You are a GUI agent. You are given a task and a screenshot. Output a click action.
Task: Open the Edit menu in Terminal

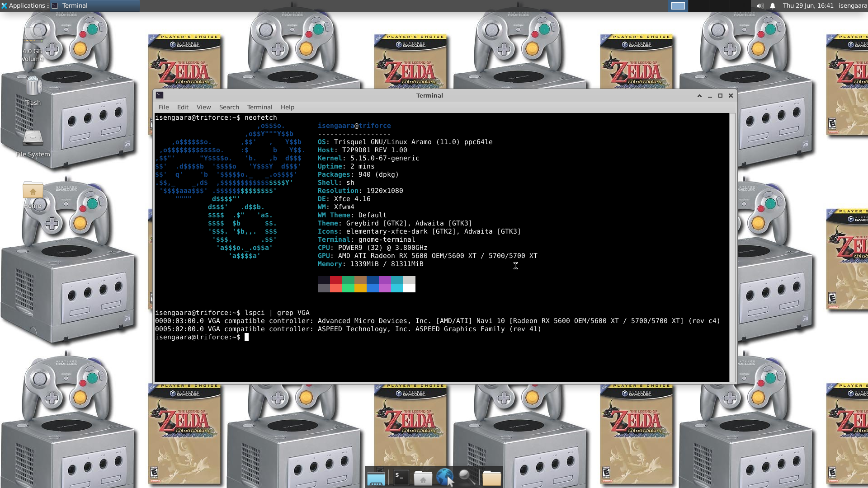[x=183, y=107]
